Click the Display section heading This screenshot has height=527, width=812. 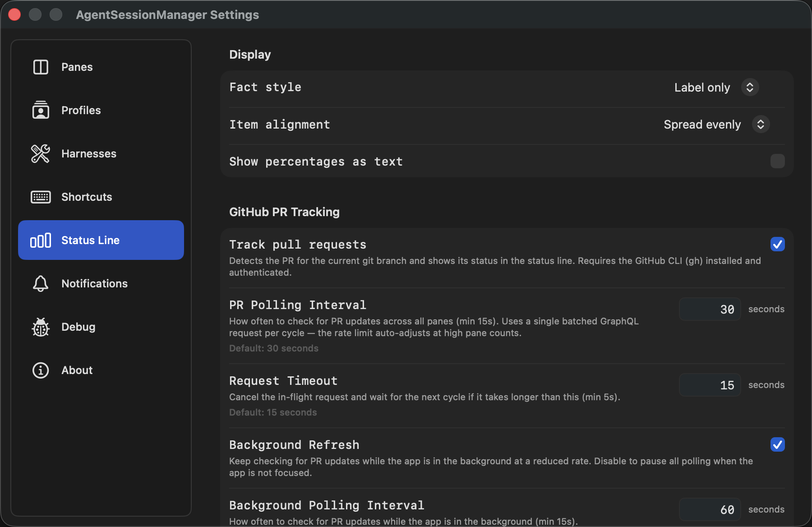[x=250, y=55]
